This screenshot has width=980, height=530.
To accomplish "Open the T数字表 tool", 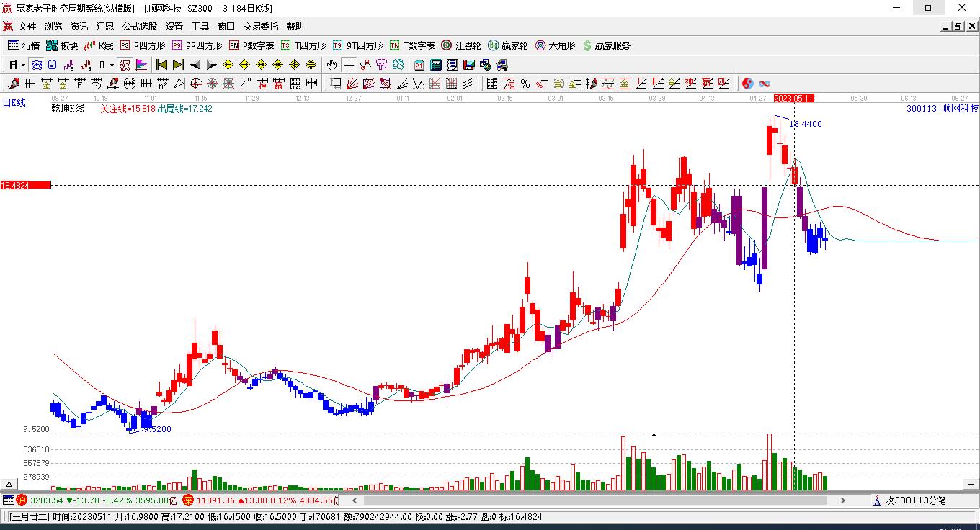I will click(x=412, y=45).
